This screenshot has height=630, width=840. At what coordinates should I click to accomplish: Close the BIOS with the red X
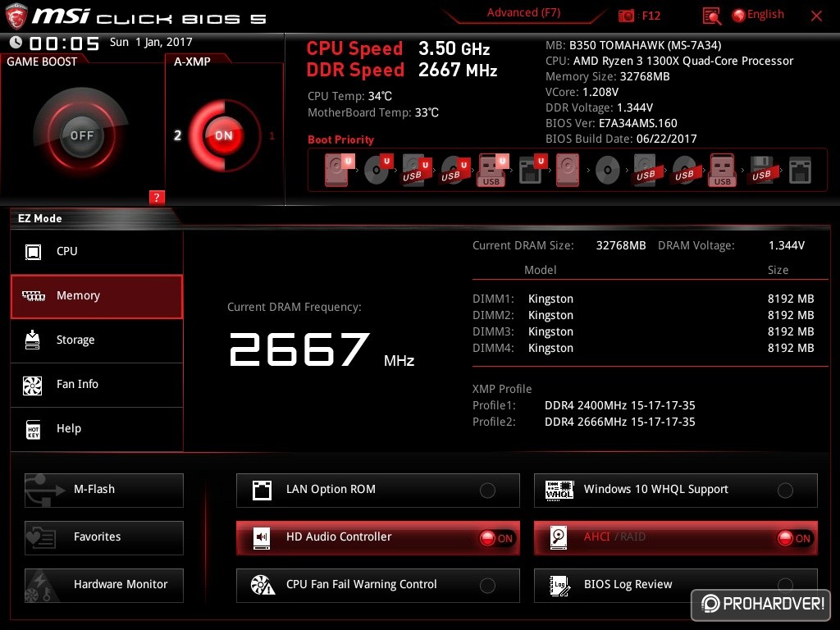point(816,16)
